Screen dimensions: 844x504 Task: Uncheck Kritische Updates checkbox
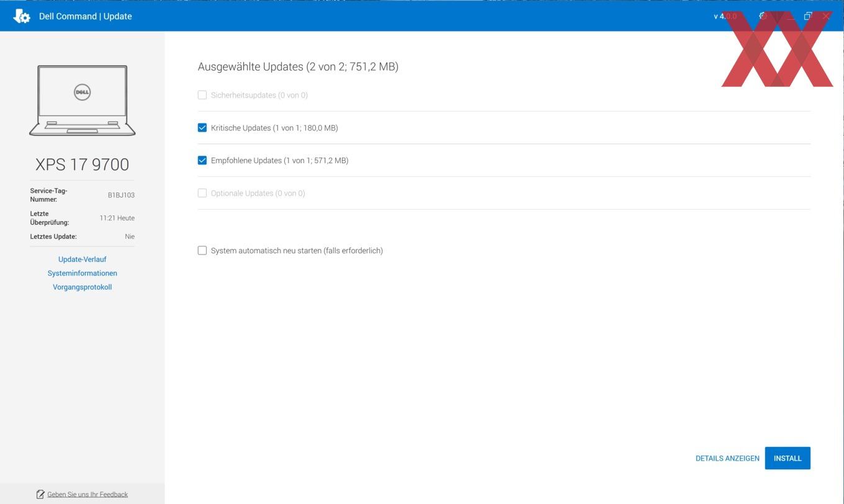(202, 128)
